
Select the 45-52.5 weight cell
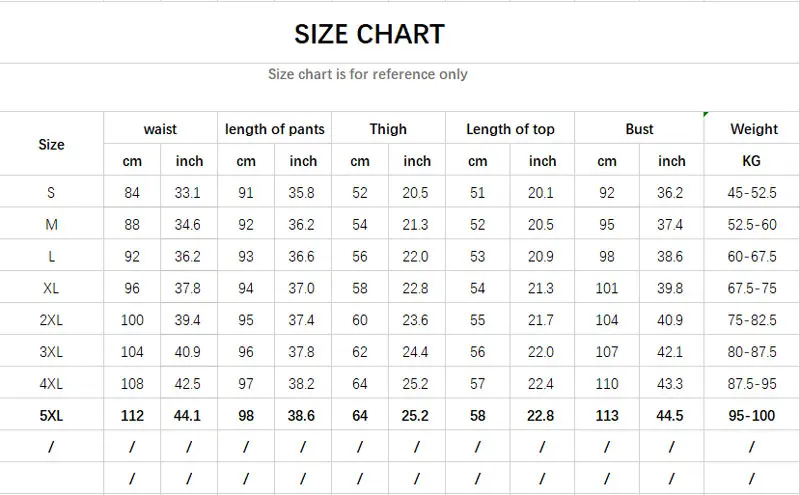[752, 192]
